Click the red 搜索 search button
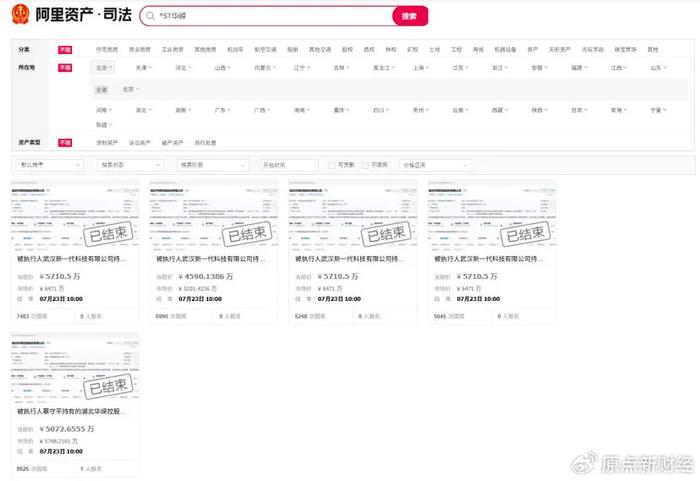The height and width of the screenshot is (481, 700). [x=409, y=16]
